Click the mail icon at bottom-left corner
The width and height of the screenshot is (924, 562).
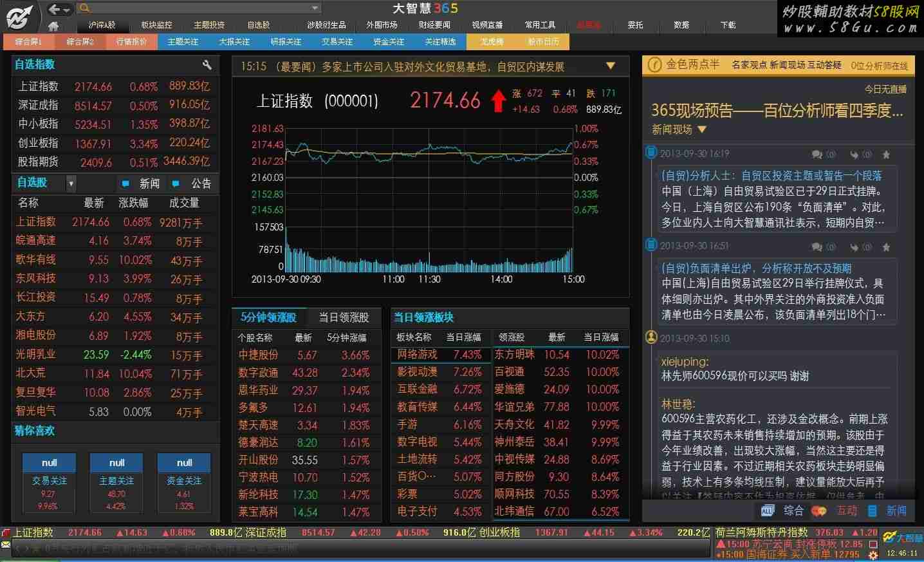point(6,545)
